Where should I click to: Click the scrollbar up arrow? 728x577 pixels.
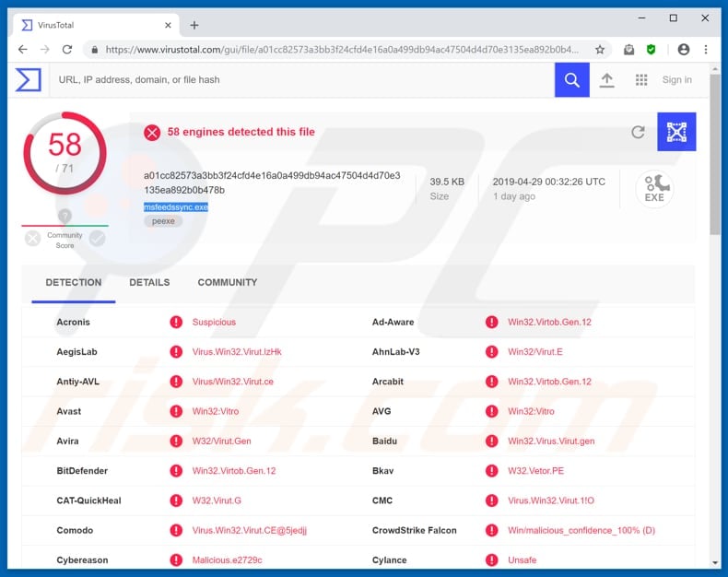pyautogui.click(x=715, y=69)
